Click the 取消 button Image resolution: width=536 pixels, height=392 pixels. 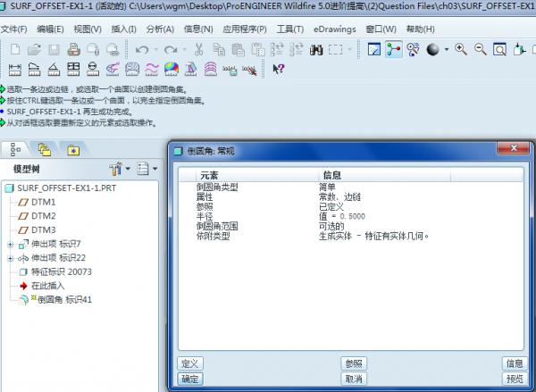pyautogui.click(x=354, y=379)
